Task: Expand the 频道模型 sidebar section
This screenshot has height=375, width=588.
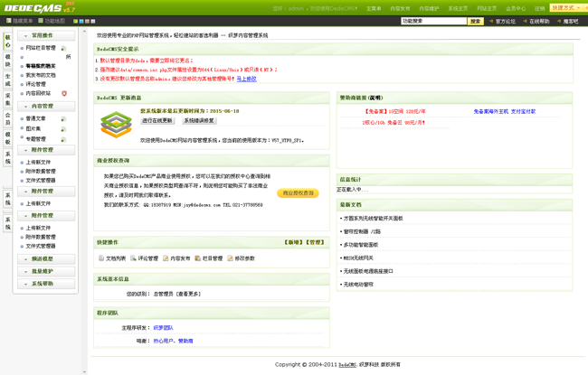Action: coord(46,258)
